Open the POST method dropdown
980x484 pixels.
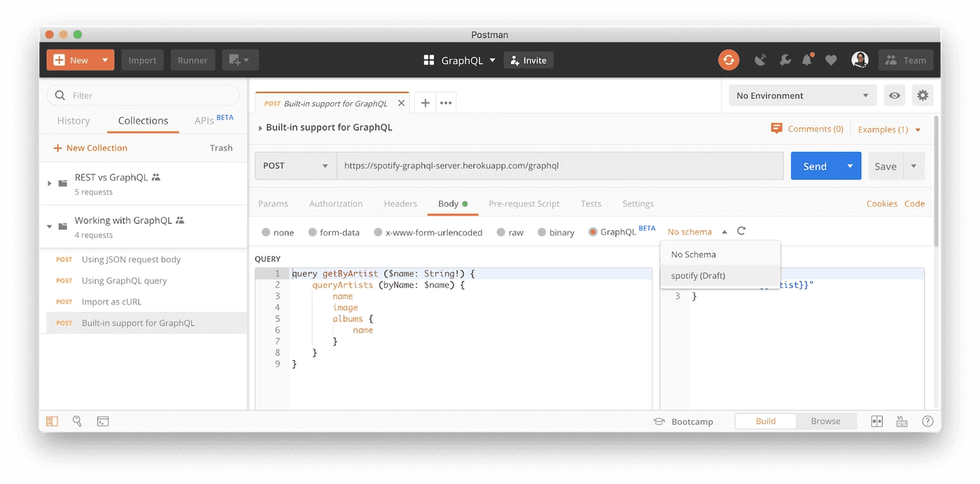(295, 166)
